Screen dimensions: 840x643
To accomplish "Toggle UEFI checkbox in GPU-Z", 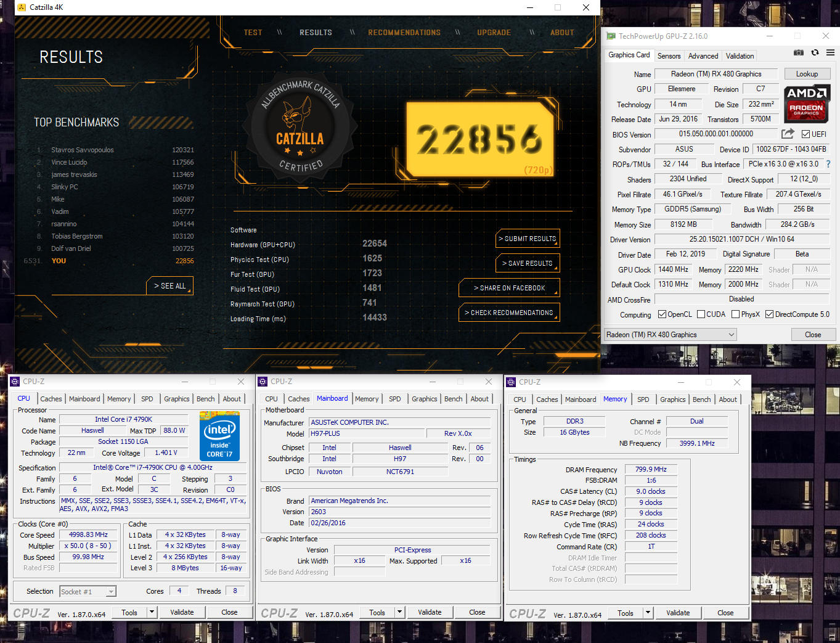I will point(805,134).
